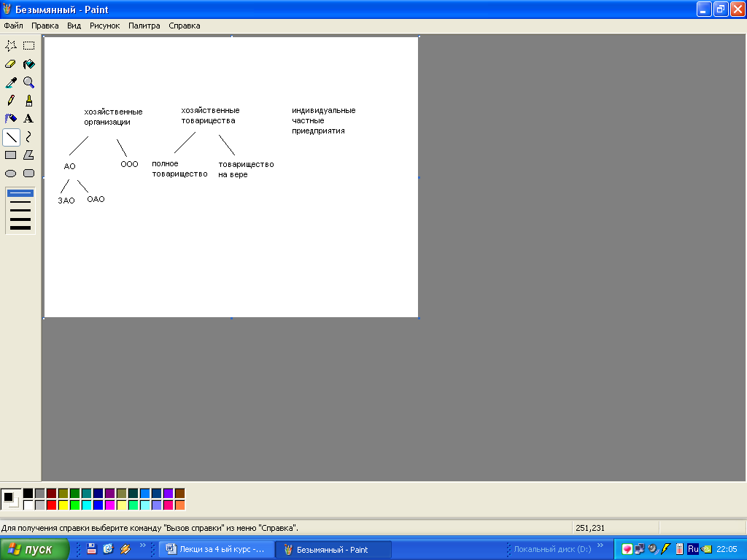Select the thinnest line width option

tap(20, 193)
